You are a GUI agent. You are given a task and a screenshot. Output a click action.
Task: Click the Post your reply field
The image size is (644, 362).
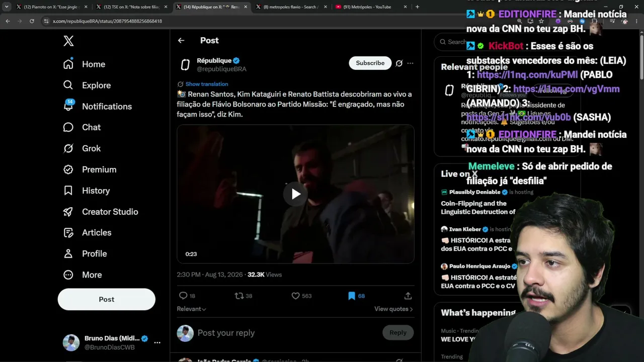(287, 333)
